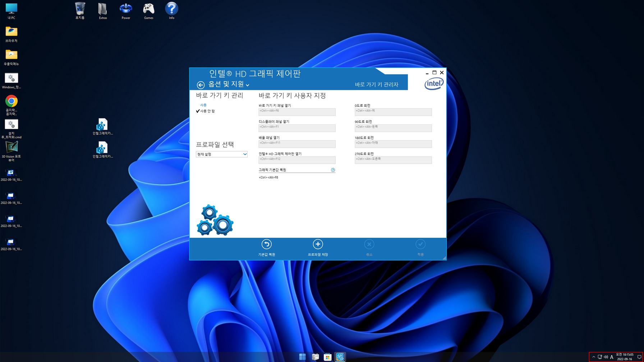Select the 3D Vision 포토 뷰어 icon
Viewport: 644px width, 362px height.
click(x=11, y=151)
